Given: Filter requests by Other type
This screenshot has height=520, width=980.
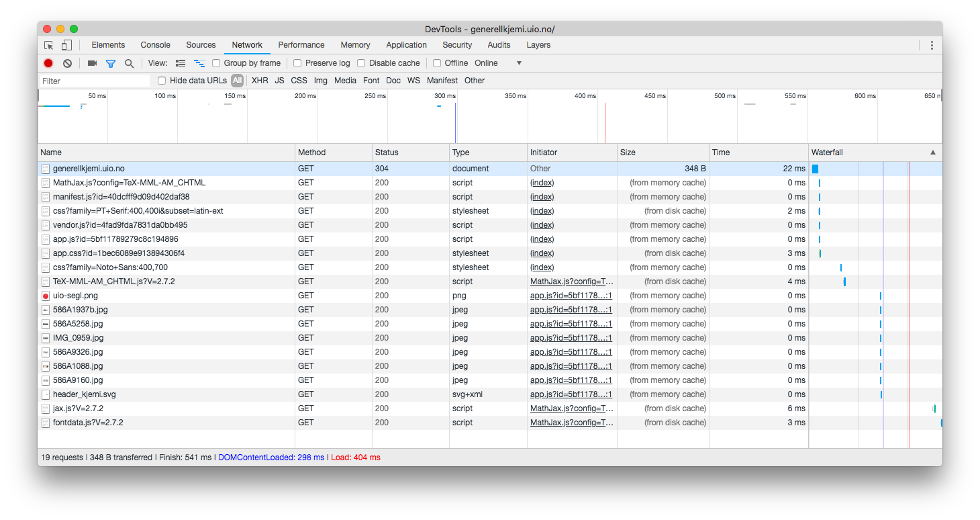Looking at the screenshot, I should (475, 81).
